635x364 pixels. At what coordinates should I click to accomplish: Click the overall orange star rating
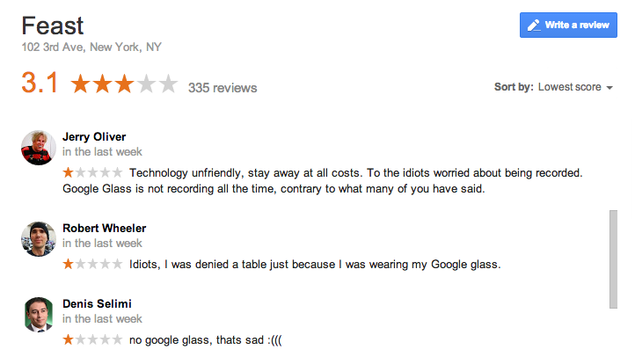tap(124, 85)
